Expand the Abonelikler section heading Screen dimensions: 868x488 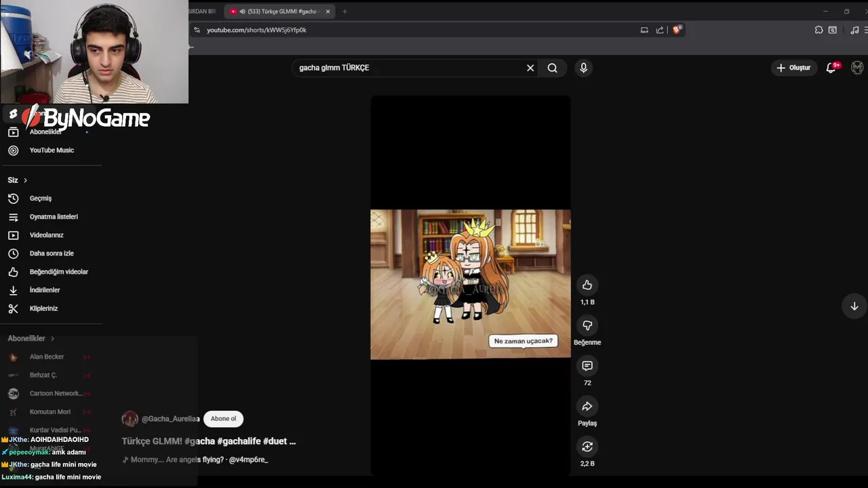tap(31, 338)
